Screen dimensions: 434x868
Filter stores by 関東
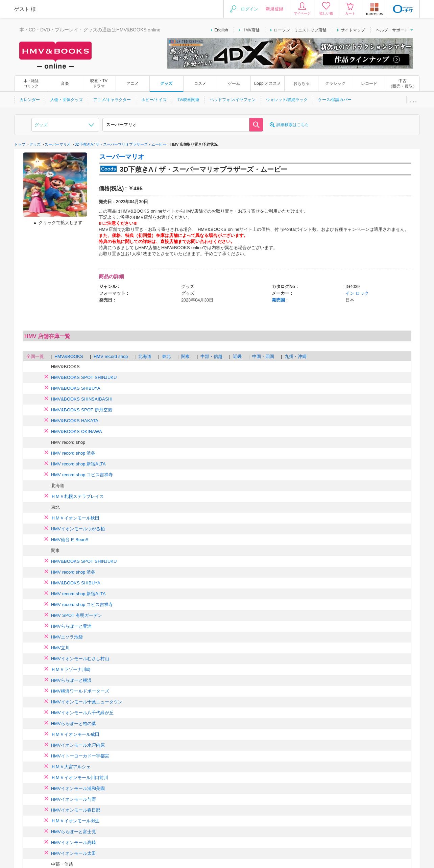(185, 357)
